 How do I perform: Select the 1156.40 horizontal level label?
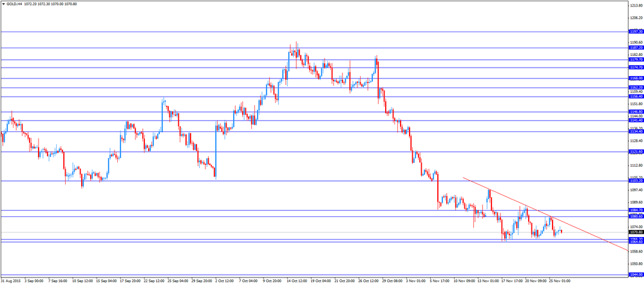tap(636, 97)
